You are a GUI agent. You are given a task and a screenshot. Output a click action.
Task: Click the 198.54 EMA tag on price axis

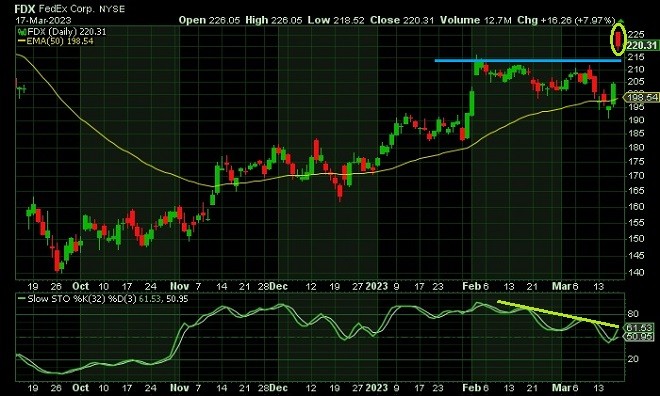641,98
